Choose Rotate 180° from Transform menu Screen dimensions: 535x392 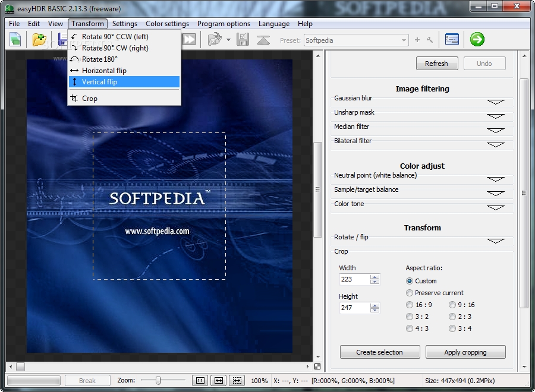click(124, 59)
